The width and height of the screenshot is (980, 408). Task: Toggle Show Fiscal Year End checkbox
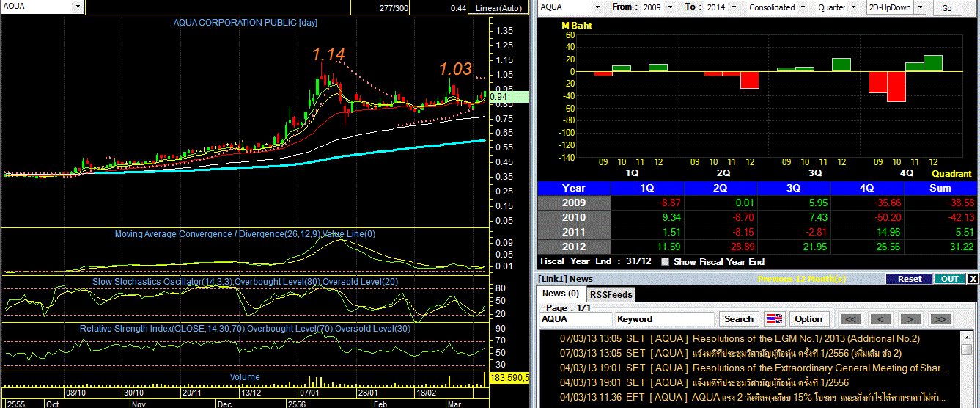[x=665, y=261]
